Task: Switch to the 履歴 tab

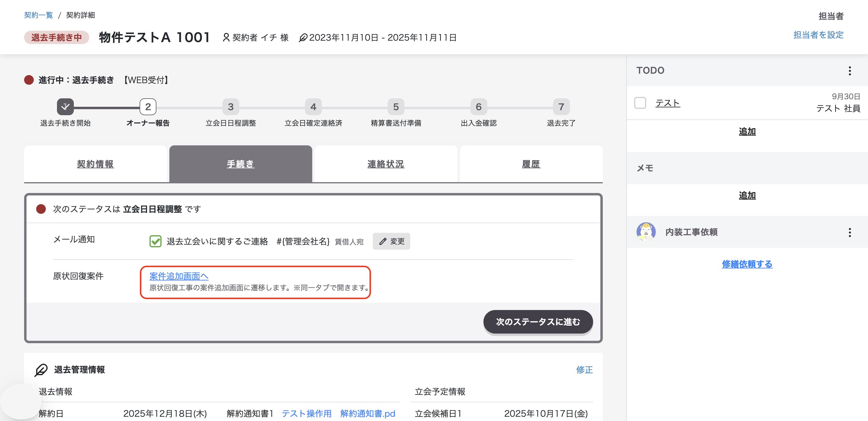Action: pyautogui.click(x=531, y=164)
